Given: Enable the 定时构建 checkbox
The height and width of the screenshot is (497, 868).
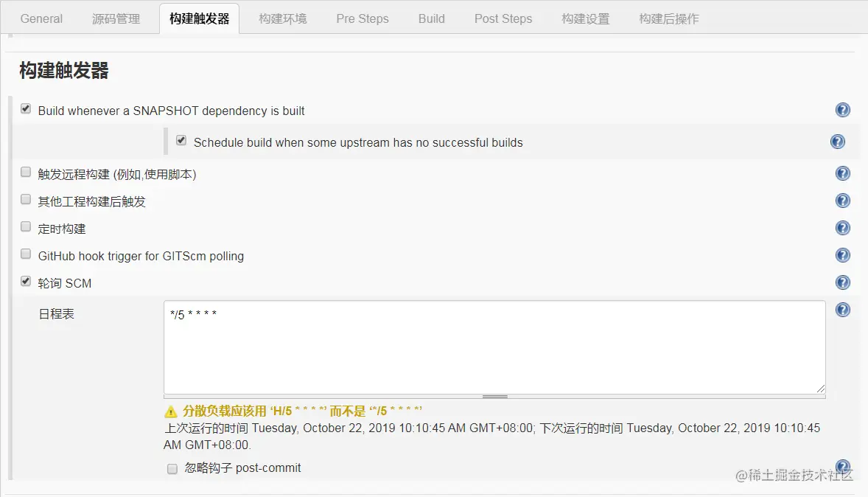Looking at the screenshot, I should pos(26,226).
